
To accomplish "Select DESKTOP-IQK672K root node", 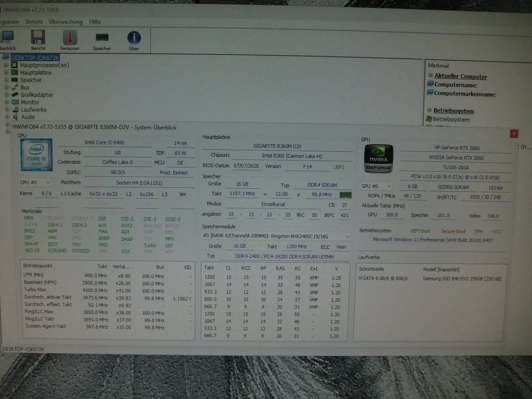I will pyautogui.click(x=35, y=57).
